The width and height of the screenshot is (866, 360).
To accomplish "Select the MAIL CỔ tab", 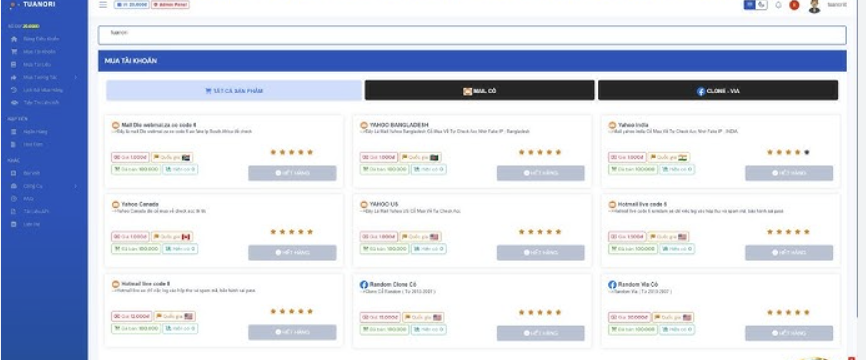I will click(479, 91).
